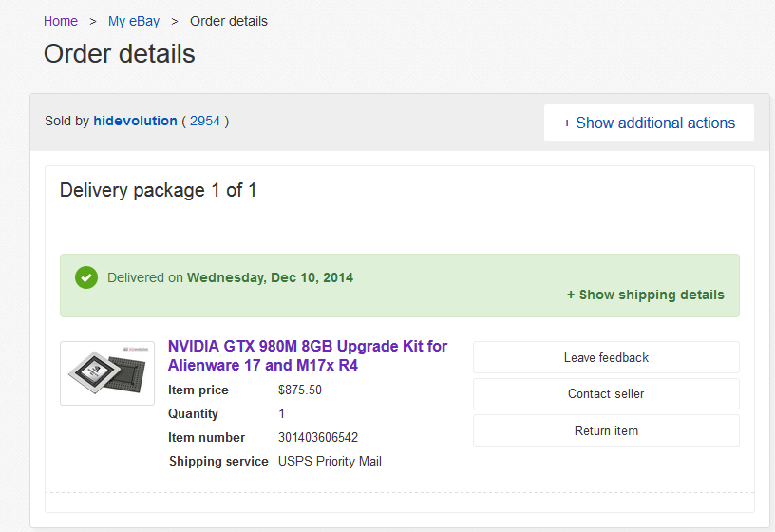Image resolution: width=775 pixels, height=532 pixels.
Task: Click the quantity value 1
Action: click(x=282, y=414)
